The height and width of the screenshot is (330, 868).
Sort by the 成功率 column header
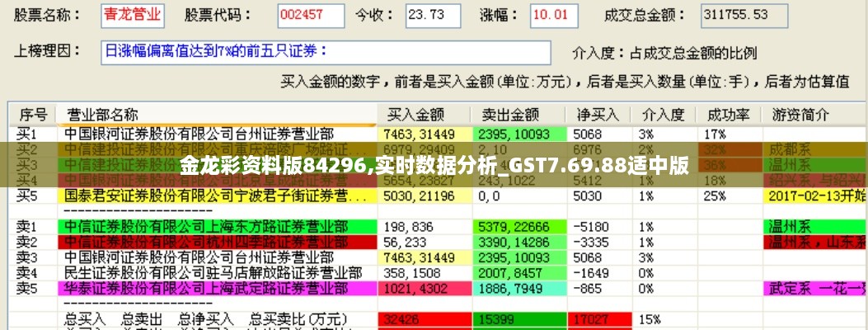(729, 115)
